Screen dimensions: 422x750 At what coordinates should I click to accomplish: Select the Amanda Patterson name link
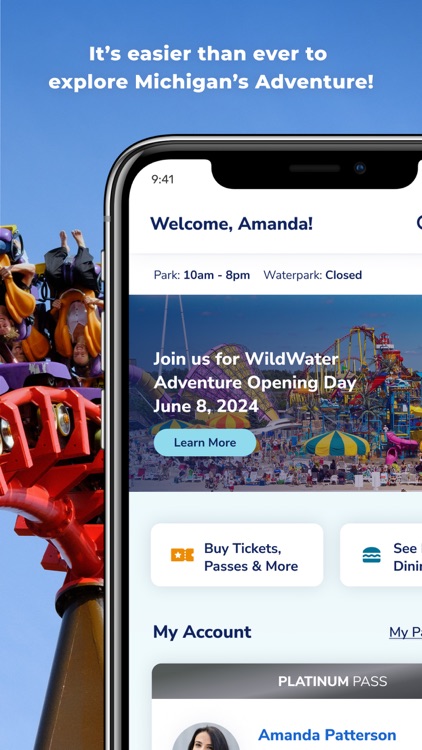click(x=327, y=735)
